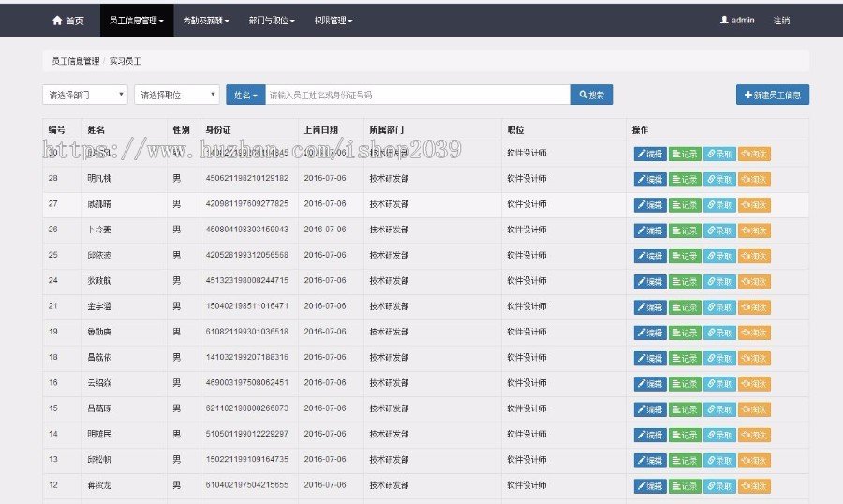This screenshot has width=843, height=504.
Task: Open 记录 in row 24
Action: click(x=685, y=281)
